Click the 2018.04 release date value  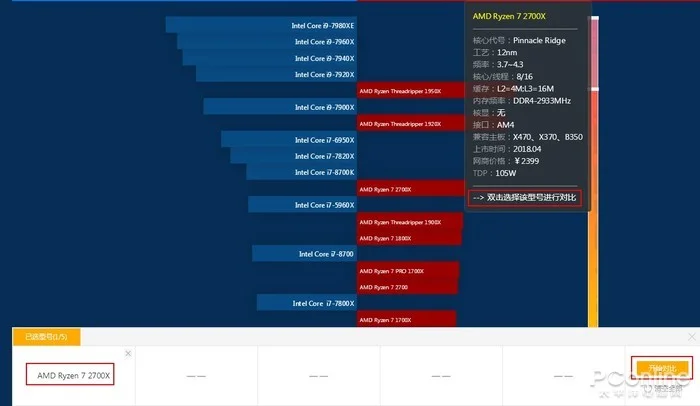tap(527, 149)
